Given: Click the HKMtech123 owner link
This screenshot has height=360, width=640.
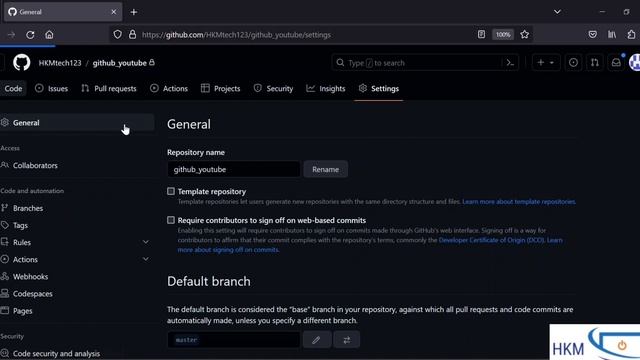Looking at the screenshot, I should click(60, 63).
